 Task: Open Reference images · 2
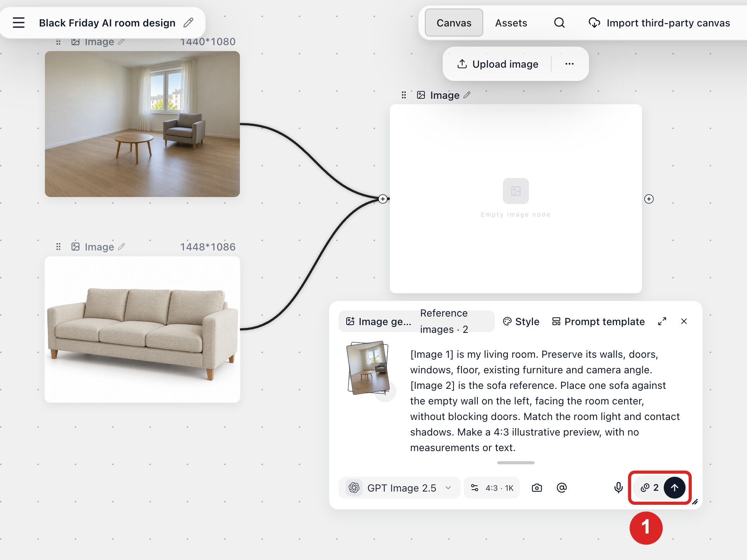444,321
